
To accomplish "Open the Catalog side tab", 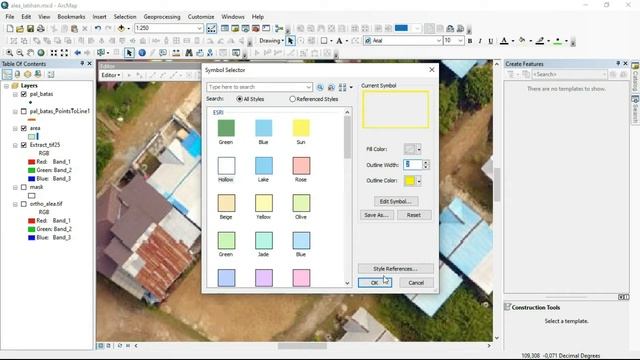I will coord(636,77).
